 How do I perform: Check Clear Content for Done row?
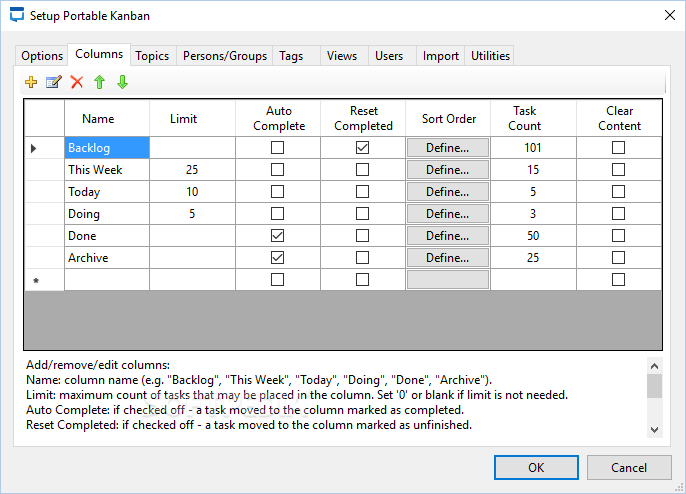[618, 235]
